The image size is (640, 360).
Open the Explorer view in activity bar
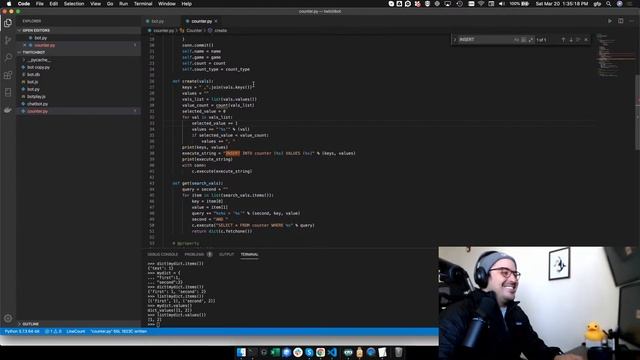tap(8, 23)
